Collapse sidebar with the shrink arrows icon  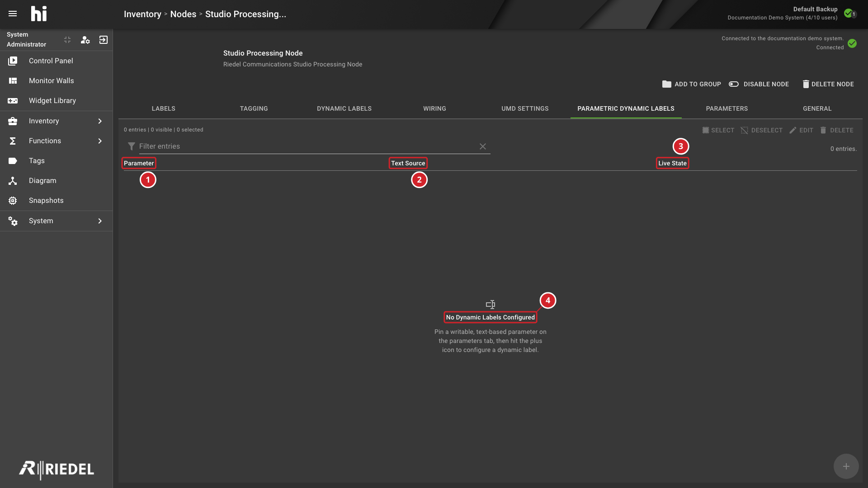click(67, 40)
